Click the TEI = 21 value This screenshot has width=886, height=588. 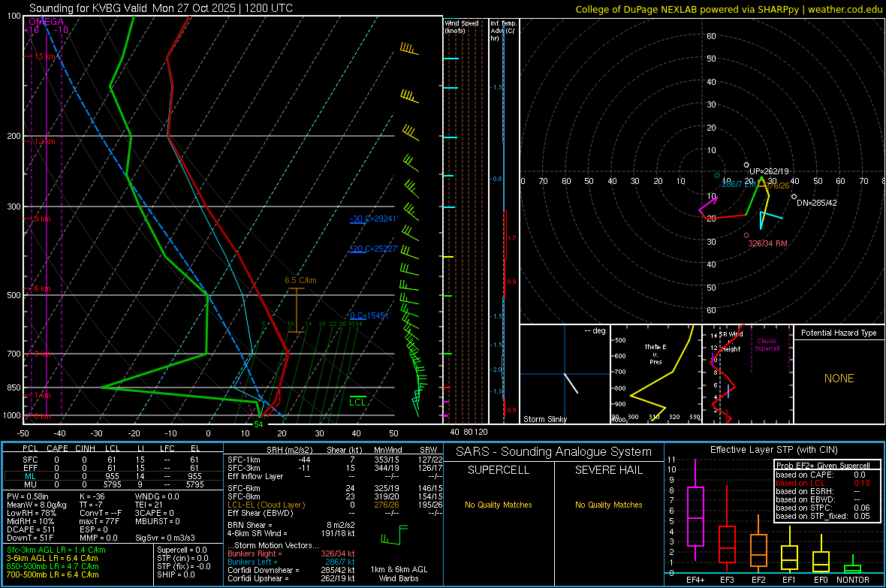coord(149,505)
